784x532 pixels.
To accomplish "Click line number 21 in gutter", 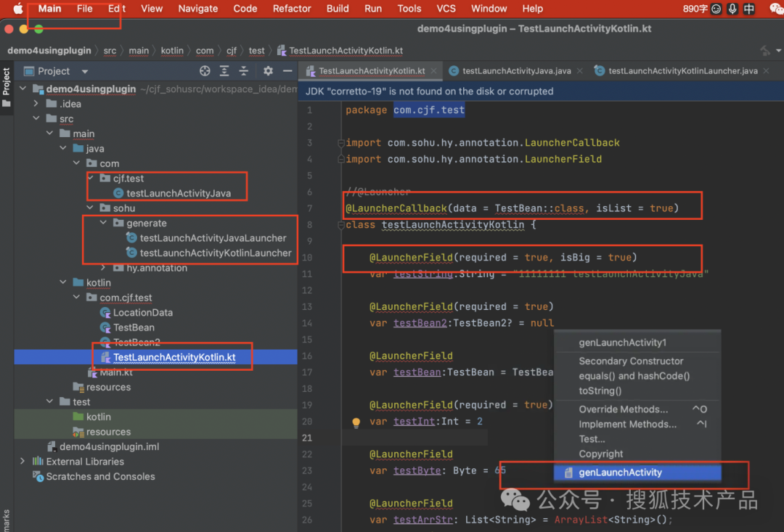I will pyautogui.click(x=307, y=438).
